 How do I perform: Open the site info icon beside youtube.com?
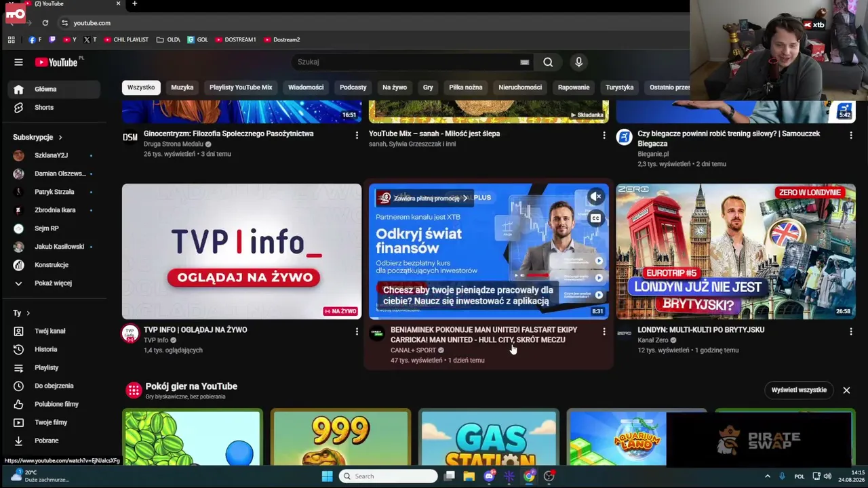click(64, 23)
